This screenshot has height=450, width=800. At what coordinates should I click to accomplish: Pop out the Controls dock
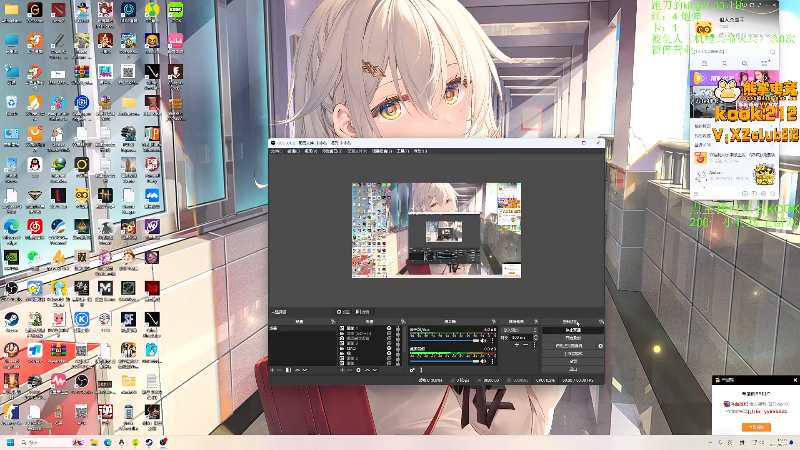(601, 321)
